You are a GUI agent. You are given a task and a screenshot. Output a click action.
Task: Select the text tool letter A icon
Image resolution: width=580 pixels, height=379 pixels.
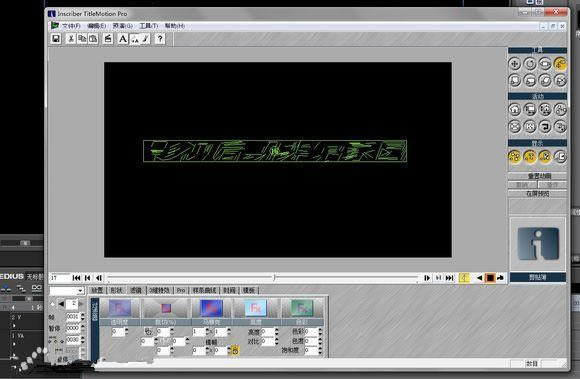point(122,39)
